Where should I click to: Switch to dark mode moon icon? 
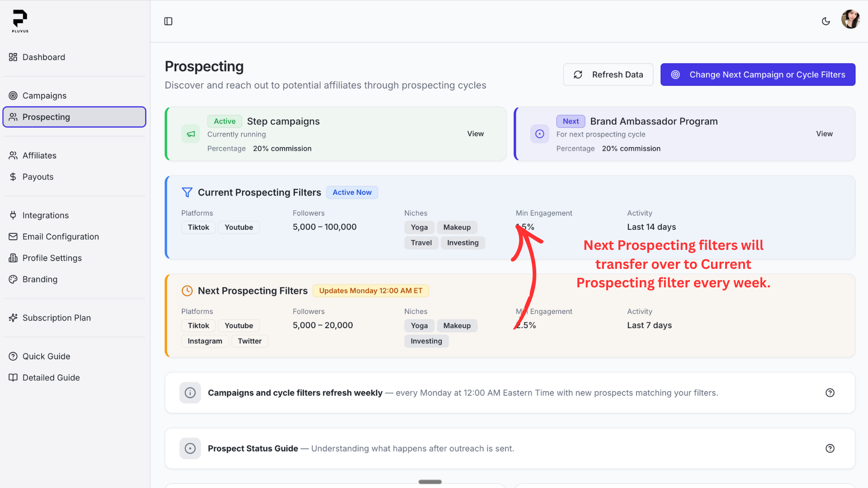tap(826, 21)
